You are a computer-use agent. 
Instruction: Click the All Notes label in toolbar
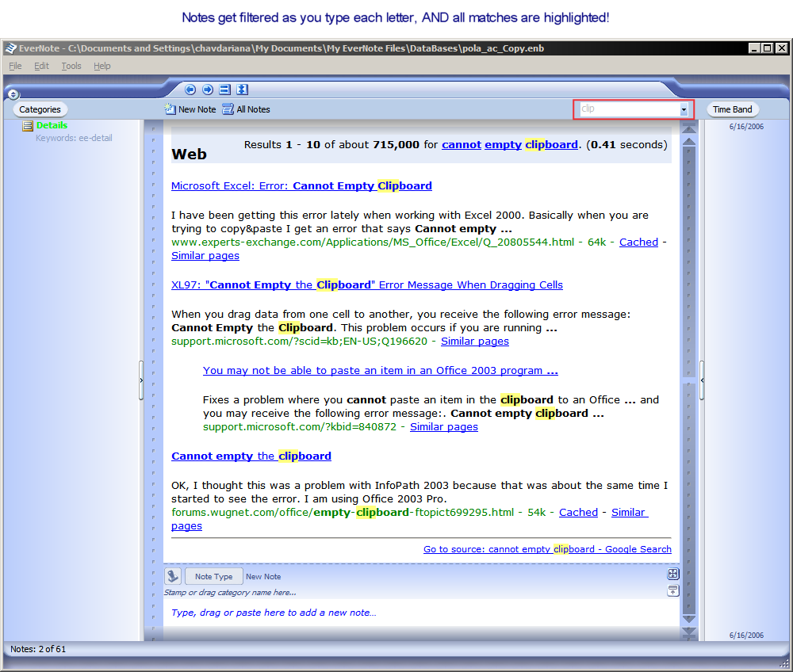(x=254, y=109)
